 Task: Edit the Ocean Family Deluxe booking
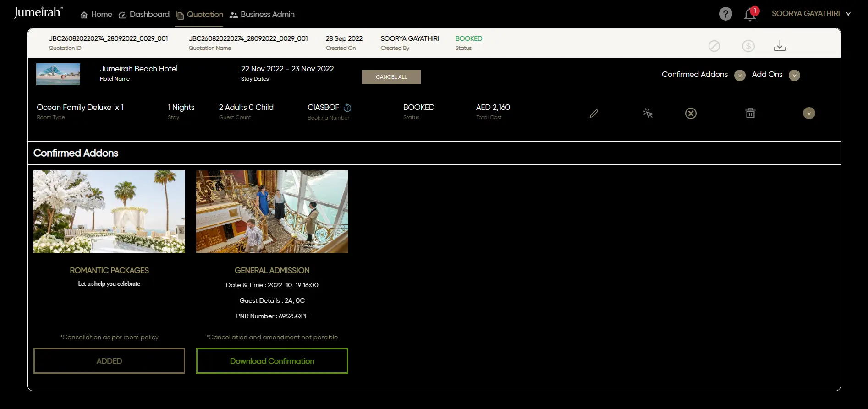click(x=593, y=113)
